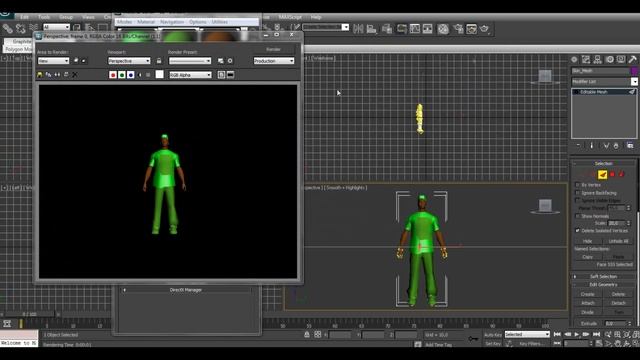
Task: Click Show End Result icon under modifier stack
Action: pos(591,145)
